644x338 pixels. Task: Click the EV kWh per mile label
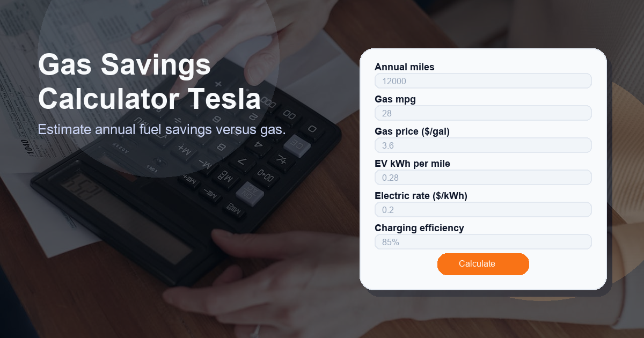(x=412, y=164)
